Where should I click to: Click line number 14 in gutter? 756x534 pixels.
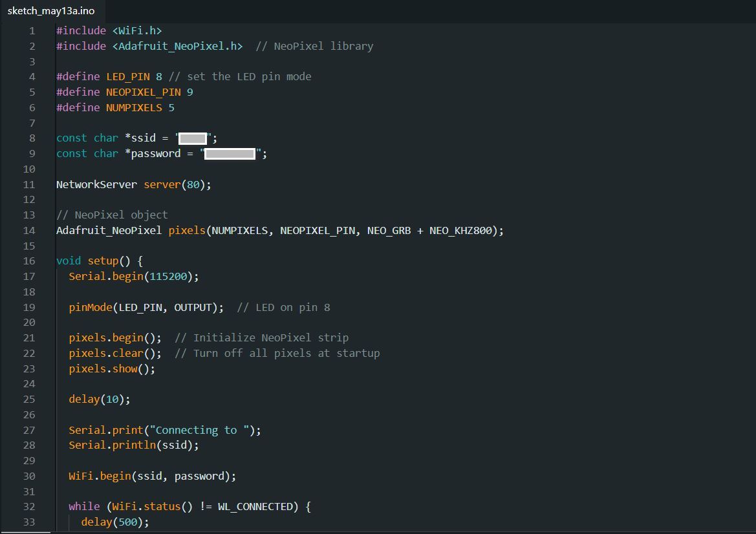click(29, 230)
